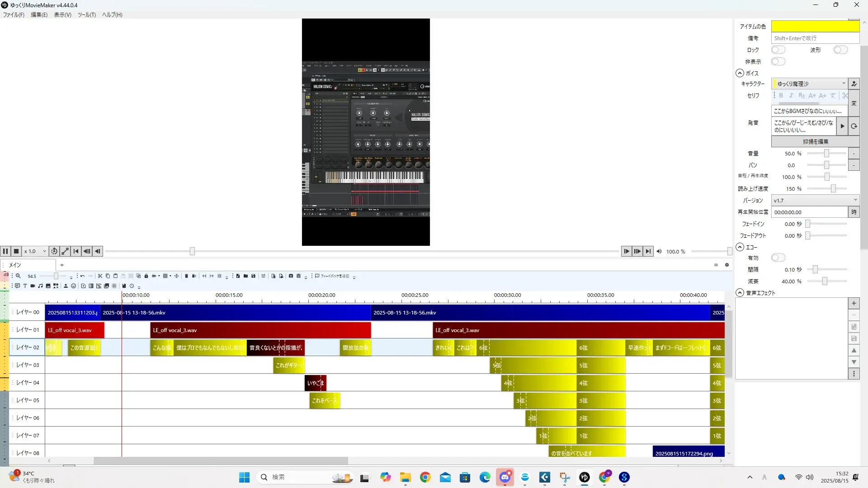Click the フィードバックを送信 button
This screenshot has width=868, height=488.
click(332, 276)
